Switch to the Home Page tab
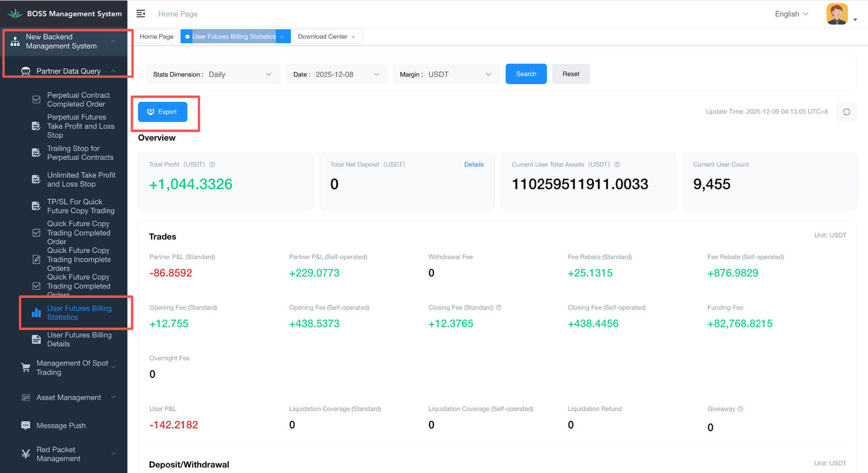This screenshot has height=473, width=868. pyautogui.click(x=157, y=36)
